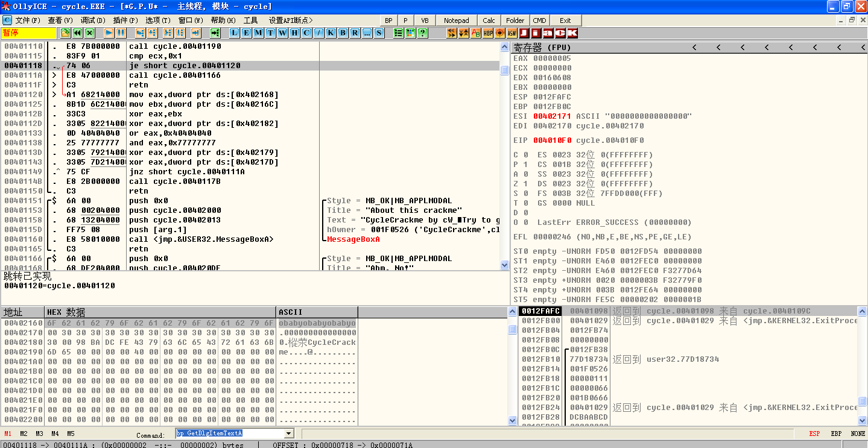
Task: Open the 插件(P) menu
Action: (x=125, y=21)
